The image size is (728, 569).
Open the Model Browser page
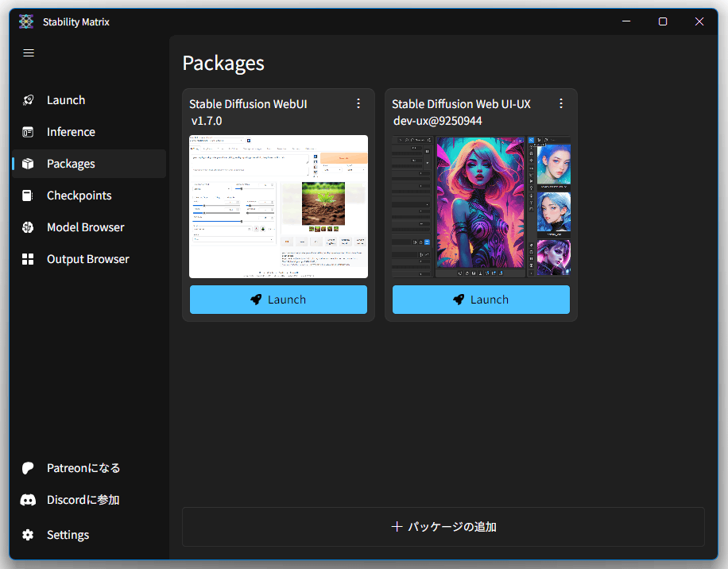pyautogui.click(x=89, y=227)
